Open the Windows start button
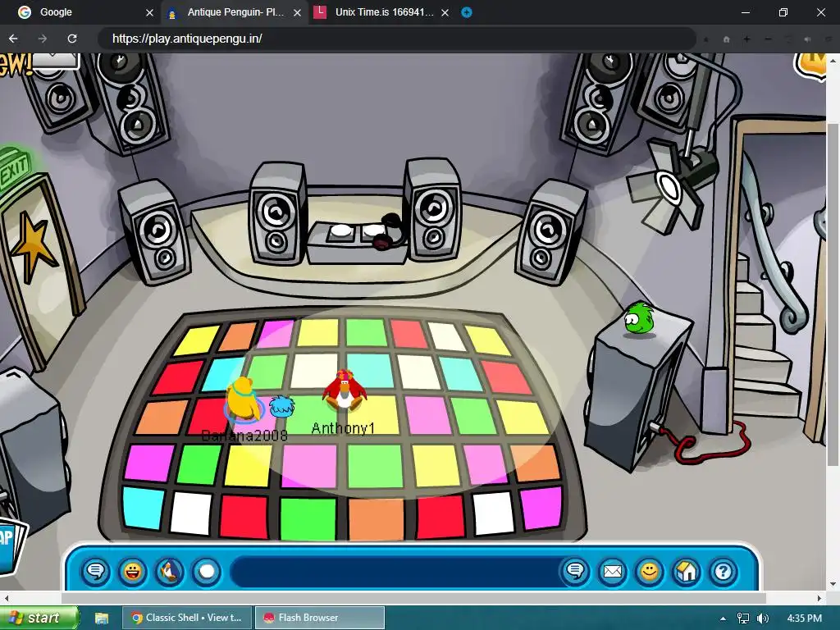The width and height of the screenshot is (840, 630). (x=39, y=618)
